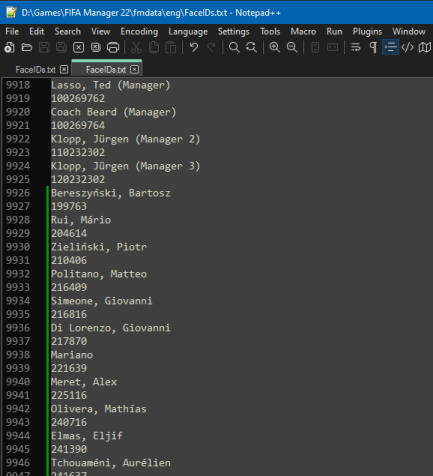Click the Copy toolbar icon
433x476 pixels.
tap(154, 48)
